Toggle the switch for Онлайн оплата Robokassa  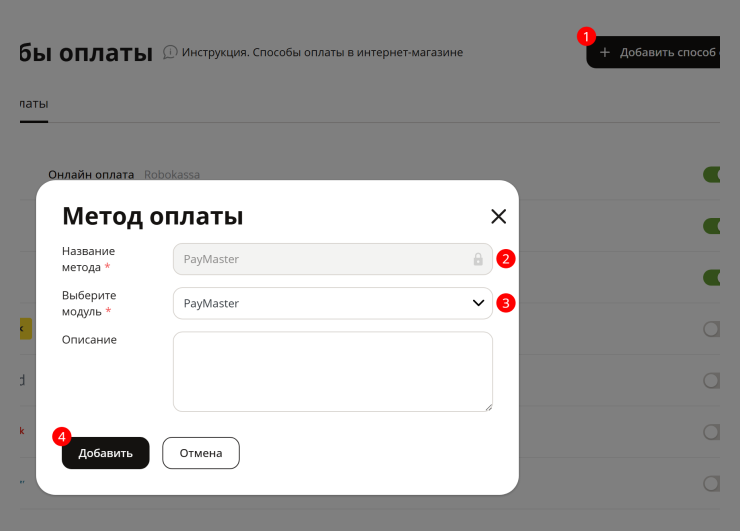pyautogui.click(x=712, y=175)
